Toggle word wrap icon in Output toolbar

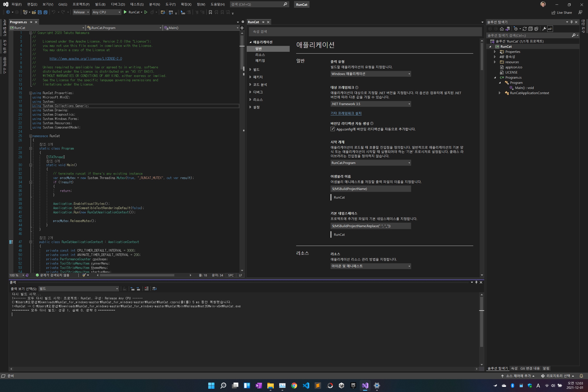(155, 289)
